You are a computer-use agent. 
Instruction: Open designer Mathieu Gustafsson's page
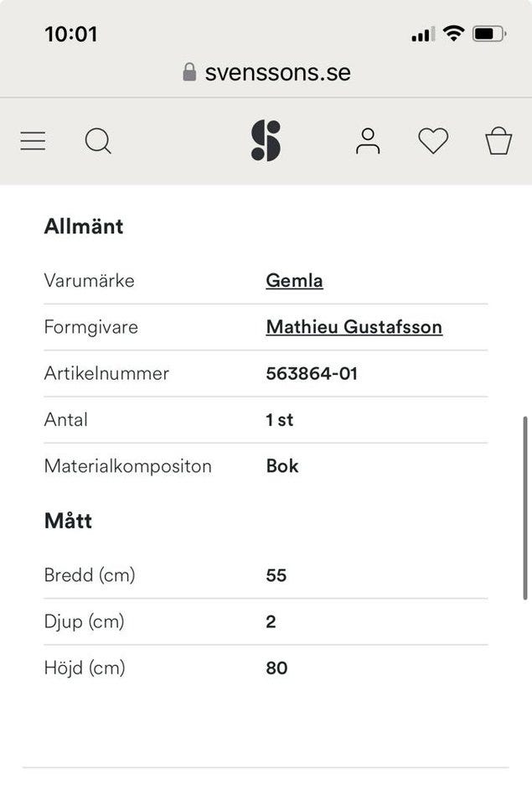pyautogui.click(x=354, y=327)
